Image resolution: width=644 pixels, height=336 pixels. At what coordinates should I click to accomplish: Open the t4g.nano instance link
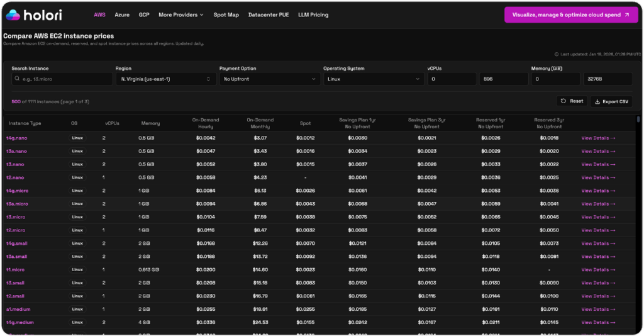(16, 138)
